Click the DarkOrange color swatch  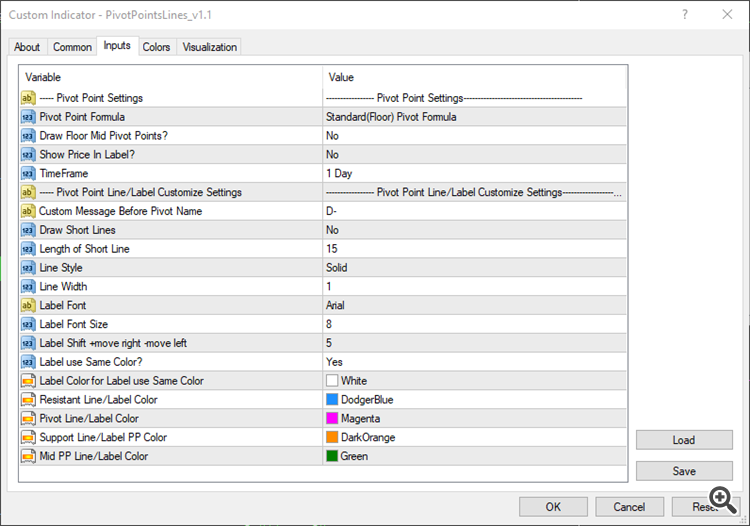(x=332, y=437)
